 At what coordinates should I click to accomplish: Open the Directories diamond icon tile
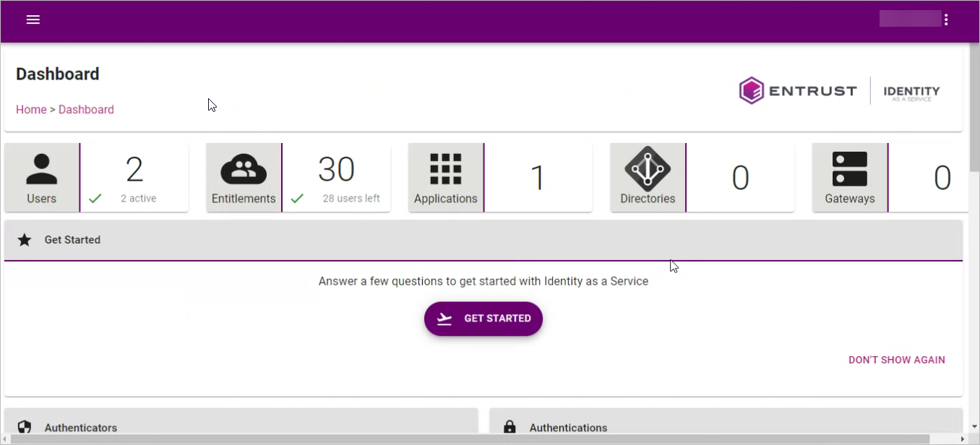point(648,178)
